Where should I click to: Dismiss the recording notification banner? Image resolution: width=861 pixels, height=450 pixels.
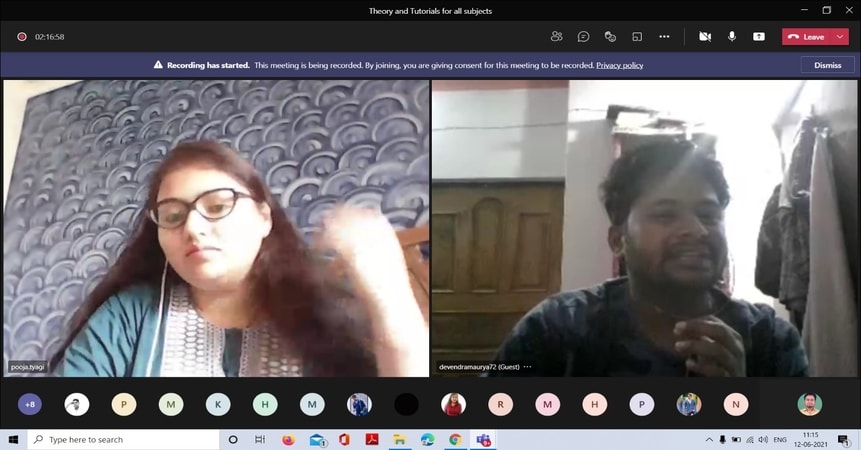click(827, 65)
